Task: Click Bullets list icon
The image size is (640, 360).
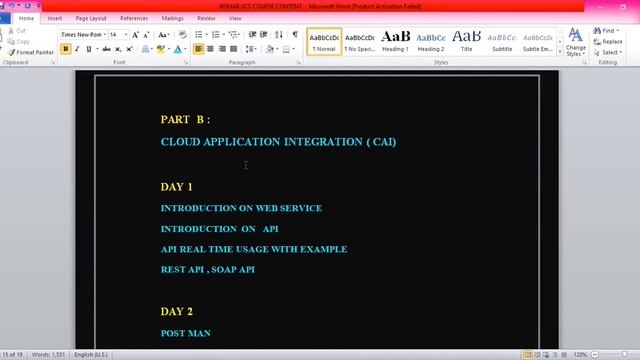Action: tap(198, 35)
